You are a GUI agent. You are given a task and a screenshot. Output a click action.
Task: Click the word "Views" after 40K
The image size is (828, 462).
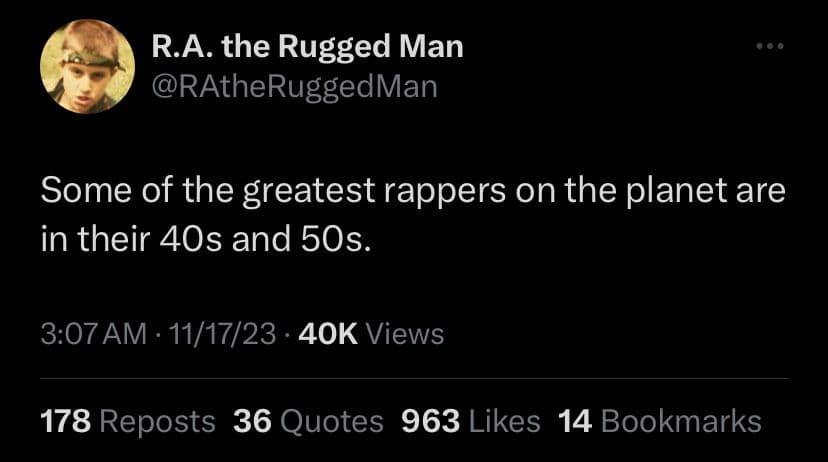[x=404, y=333]
